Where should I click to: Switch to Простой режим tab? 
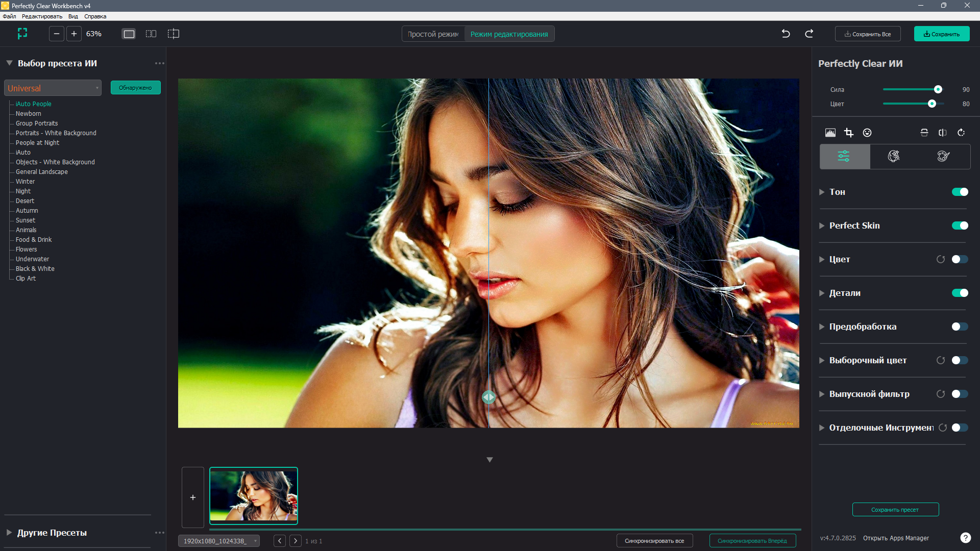tap(433, 34)
